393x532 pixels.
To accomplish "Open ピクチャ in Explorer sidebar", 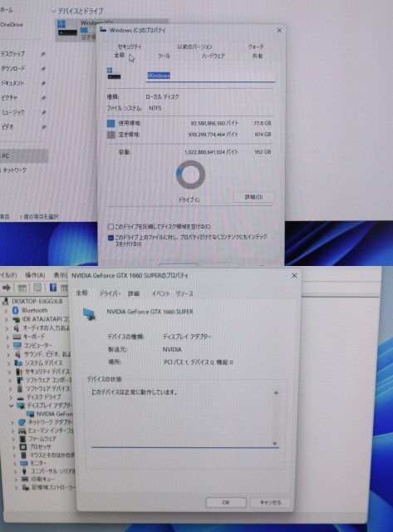I will pyautogui.click(x=9, y=98).
